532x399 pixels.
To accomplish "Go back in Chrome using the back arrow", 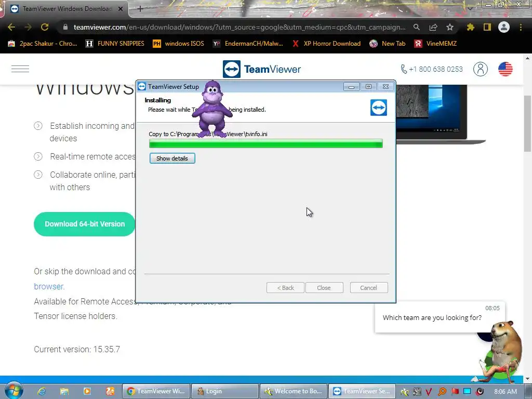I will [11, 27].
